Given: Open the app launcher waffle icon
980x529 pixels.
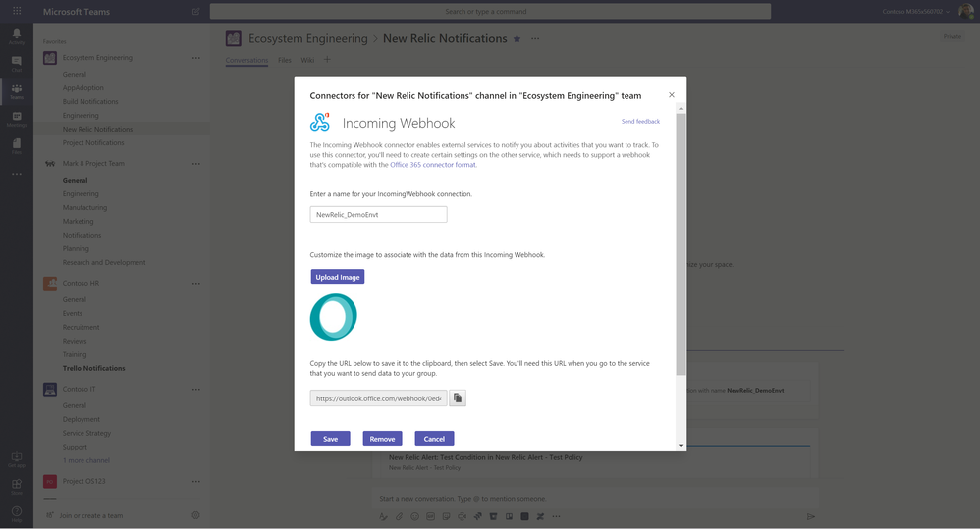Looking at the screenshot, I should point(17,11).
